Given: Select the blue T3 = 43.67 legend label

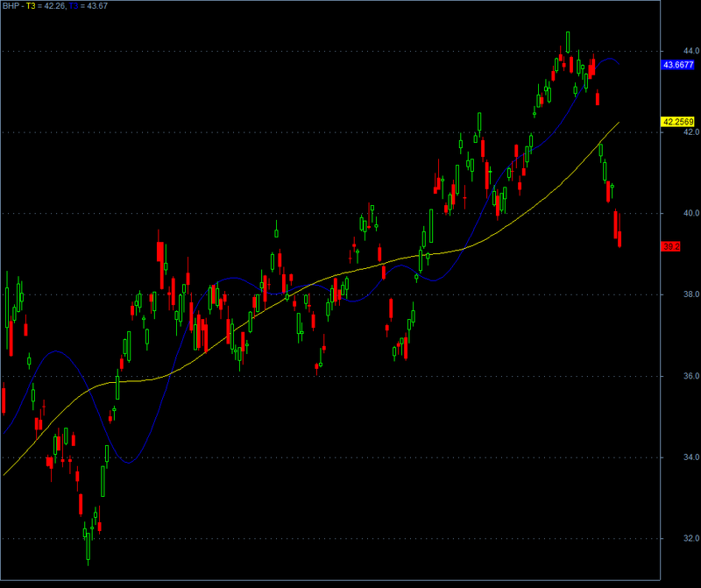Looking at the screenshot, I should (x=89, y=6).
